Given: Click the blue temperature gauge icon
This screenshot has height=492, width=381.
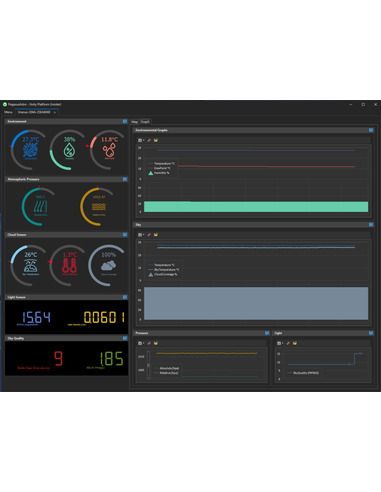Looking at the screenshot, I should [x=30, y=150].
